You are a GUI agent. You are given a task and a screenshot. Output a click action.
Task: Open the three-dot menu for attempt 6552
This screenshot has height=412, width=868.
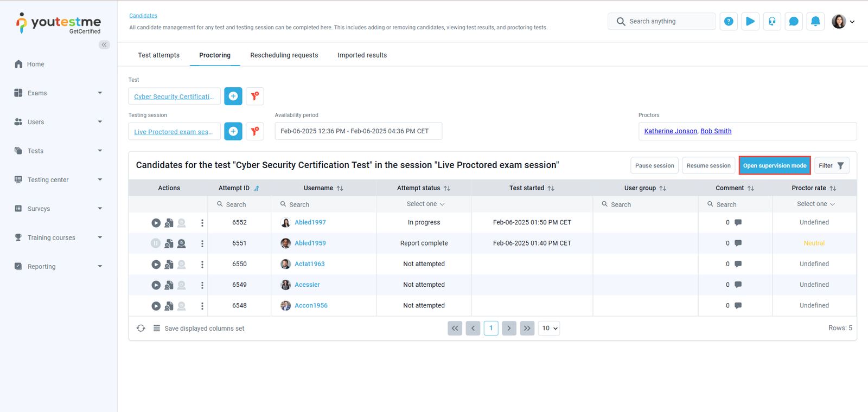tap(202, 223)
